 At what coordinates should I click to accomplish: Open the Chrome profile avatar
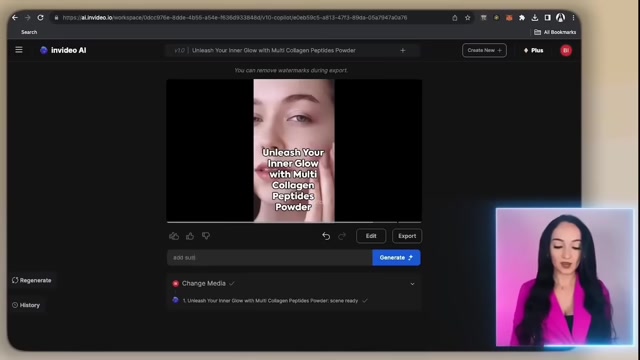click(561, 18)
